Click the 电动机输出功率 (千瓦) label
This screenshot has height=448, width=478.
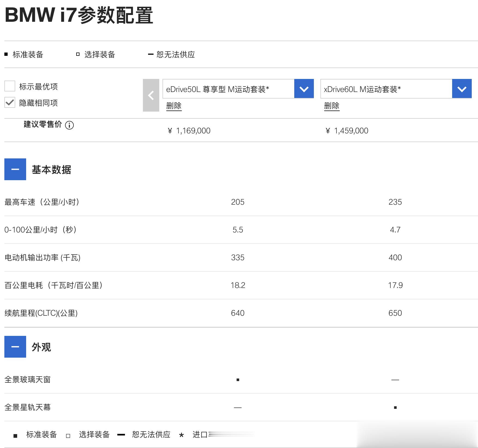click(x=42, y=257)
